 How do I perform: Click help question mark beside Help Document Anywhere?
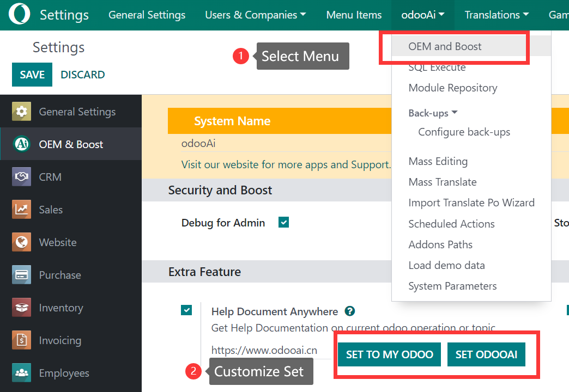350,311
